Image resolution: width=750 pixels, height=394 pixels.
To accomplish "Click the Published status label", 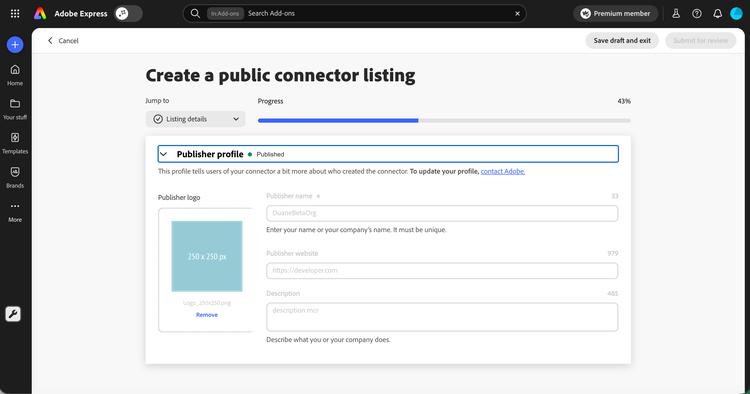I will point(270,154).
